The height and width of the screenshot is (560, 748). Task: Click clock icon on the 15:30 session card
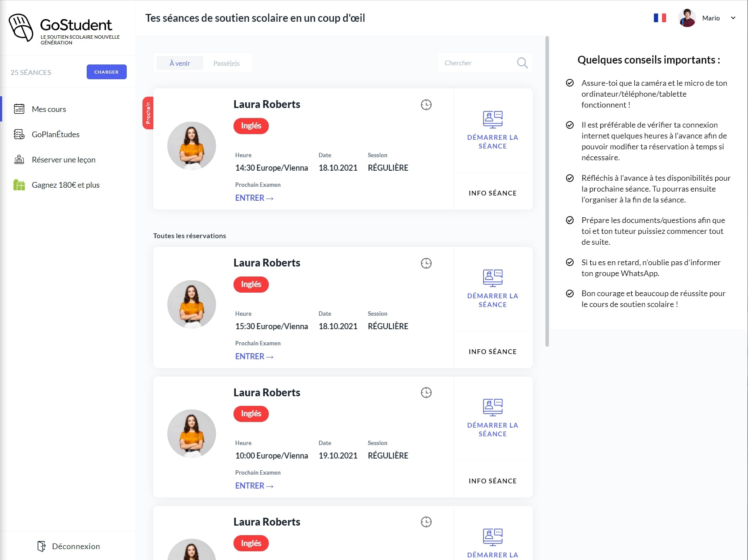426,263
